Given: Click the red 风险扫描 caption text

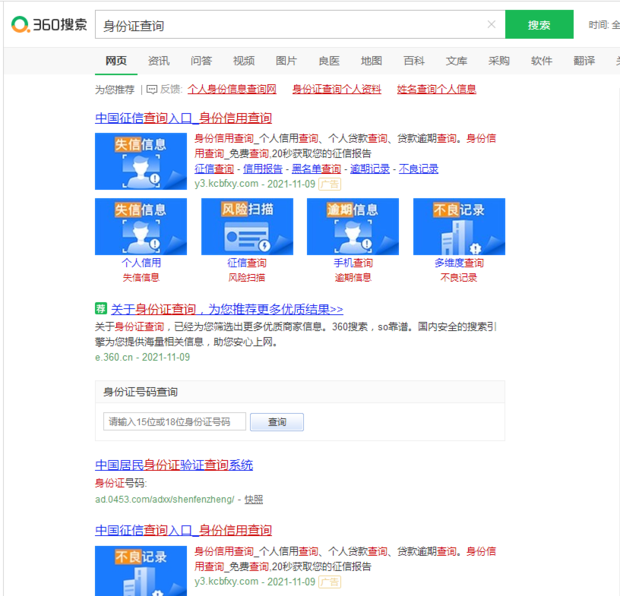Looking at the screenshot, I should pos(247,278).
